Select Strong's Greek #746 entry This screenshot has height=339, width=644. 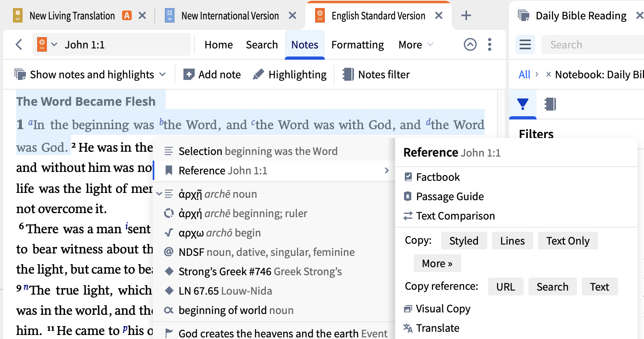(x=274, y=272)
